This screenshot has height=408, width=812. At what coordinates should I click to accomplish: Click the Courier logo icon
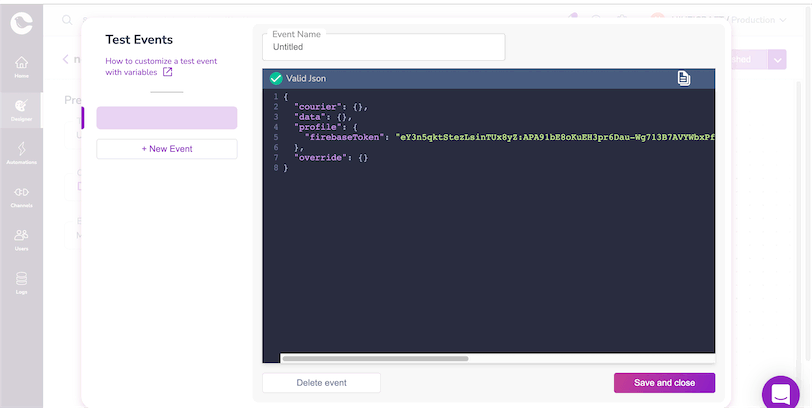click(x=21, y=22)
